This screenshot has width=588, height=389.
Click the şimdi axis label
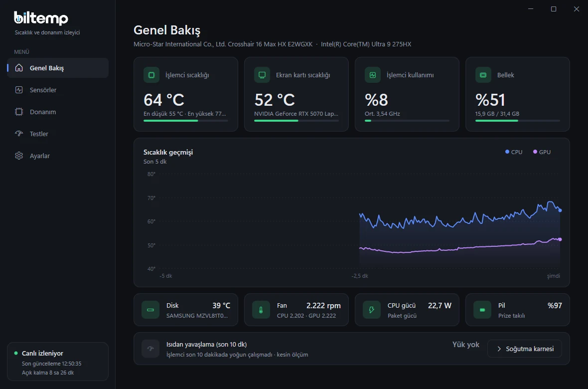[x=553, y=276]
